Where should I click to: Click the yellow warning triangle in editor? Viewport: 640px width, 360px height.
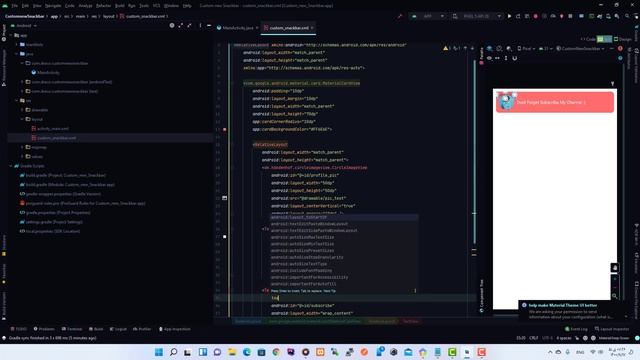click(445, 48)
